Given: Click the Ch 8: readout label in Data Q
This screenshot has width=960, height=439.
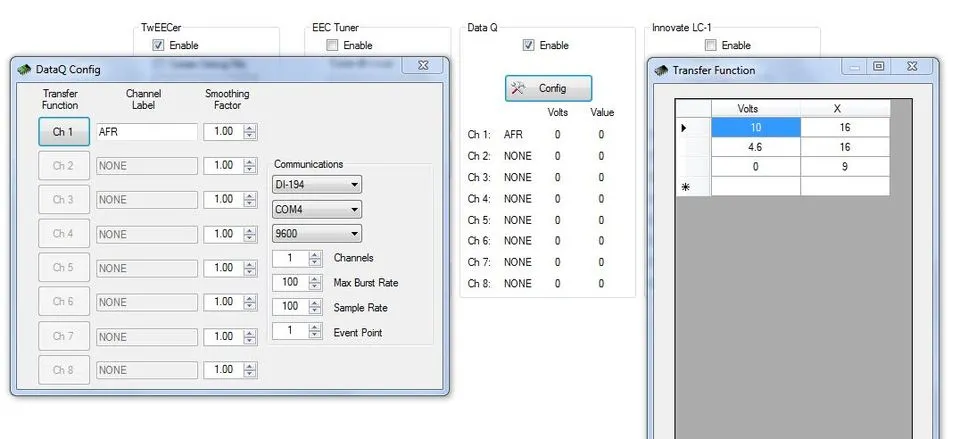Looking at the screenshot, I should 479,283.
